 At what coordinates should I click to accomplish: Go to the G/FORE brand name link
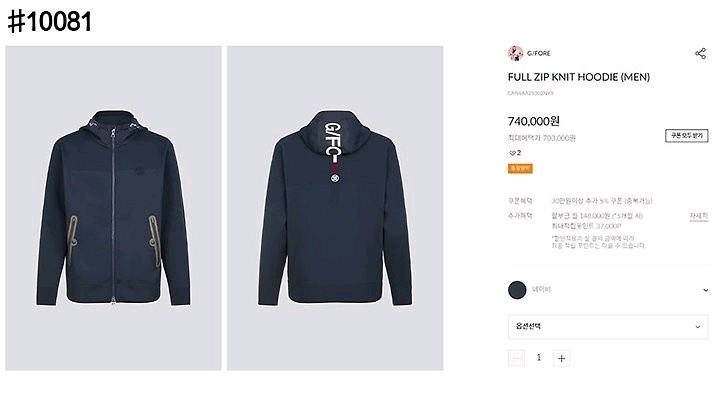click(x=541, y=54)
